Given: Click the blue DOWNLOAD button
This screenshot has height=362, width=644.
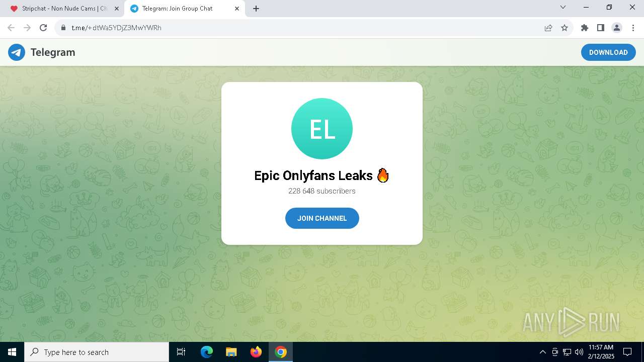Looking at the screenshot, I should (608, 52).
